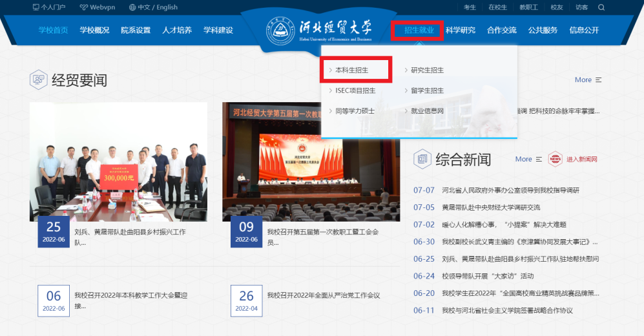The height and width of the screenshot is (336, 644).
Task: Open the 考生 visitor link
Action: point(470,7)
